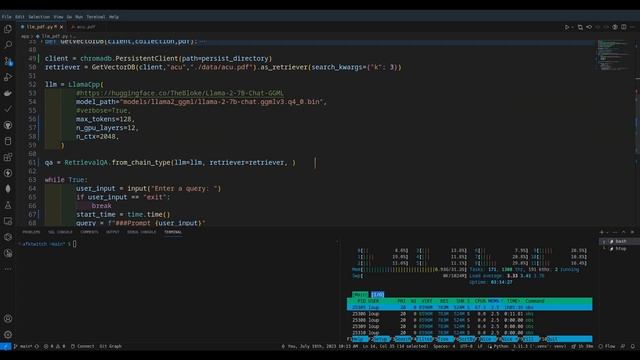Open the Help menu
Viewport: 640px width, 360px height.
pos(114,17)
